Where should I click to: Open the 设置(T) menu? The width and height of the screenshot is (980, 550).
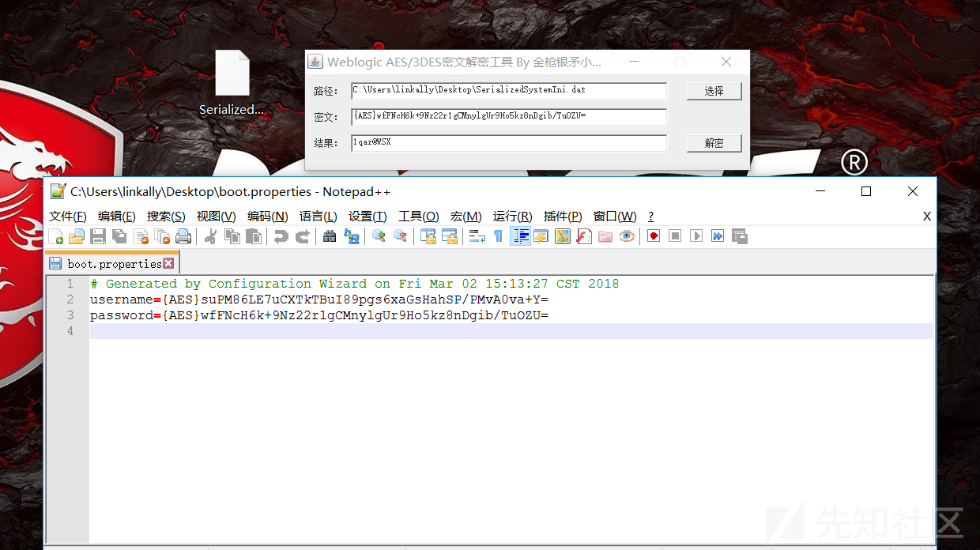click(368, 217)
